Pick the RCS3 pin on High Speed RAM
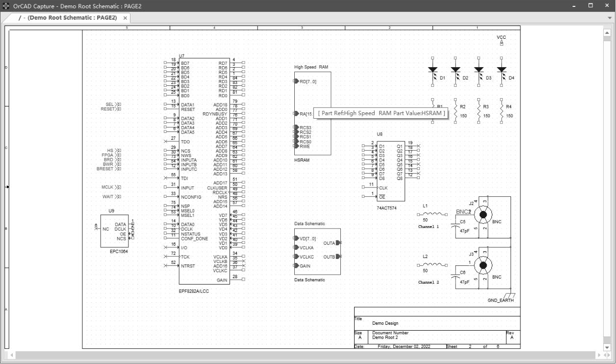Viewport: 616px width, 364px height. click(x=296, y=128)
